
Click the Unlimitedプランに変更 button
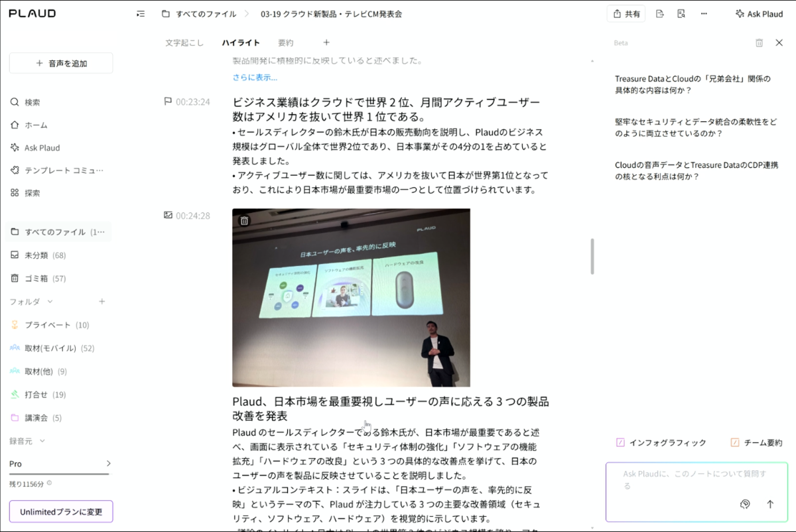pyautogui.click(x=61, y=511)
